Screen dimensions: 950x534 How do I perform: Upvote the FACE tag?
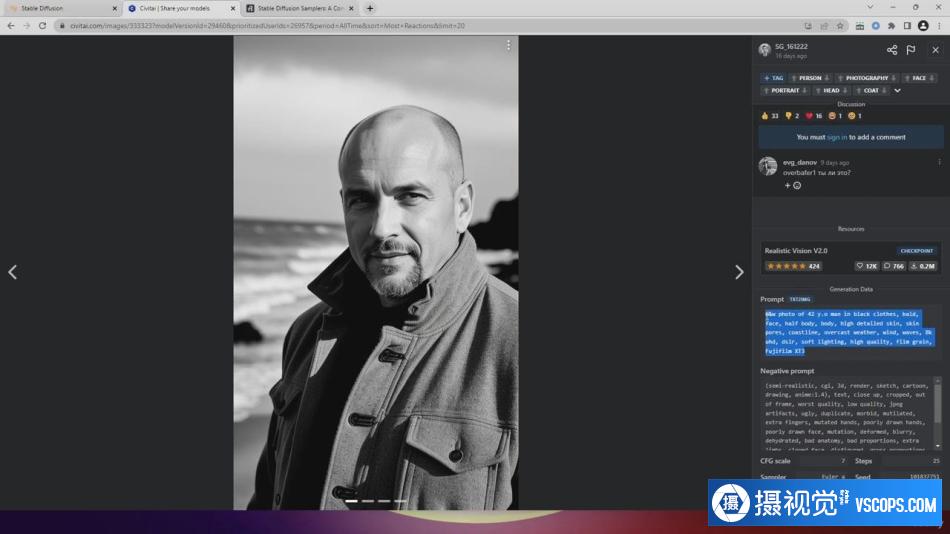point(907,78)
